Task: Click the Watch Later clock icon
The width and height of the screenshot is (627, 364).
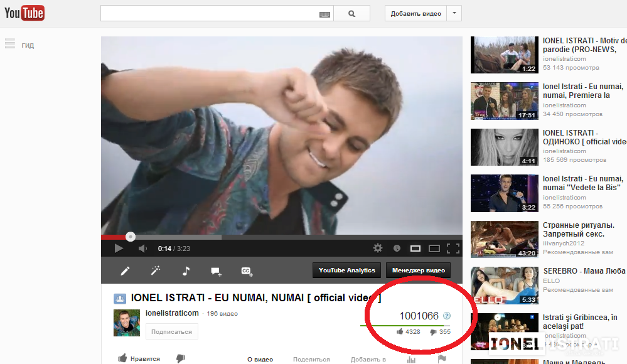Action: pyautogui.click(x=397, y=248)
